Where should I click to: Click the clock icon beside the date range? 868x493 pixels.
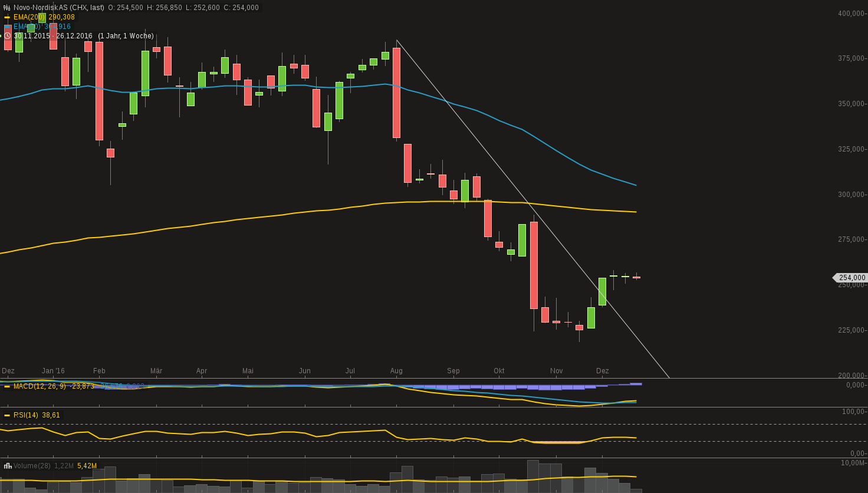7,36
